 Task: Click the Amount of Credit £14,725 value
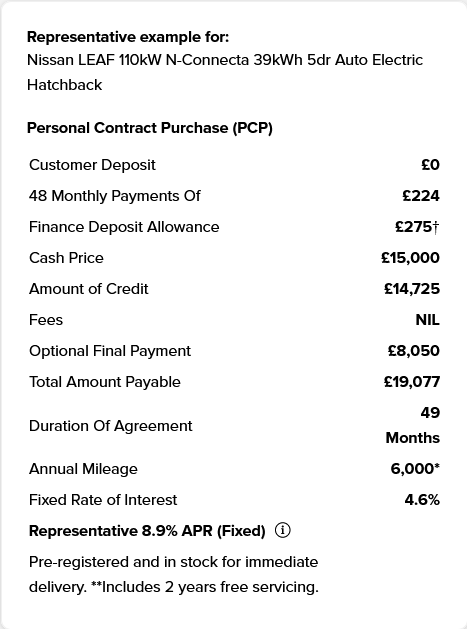click(x=412, y=289)
